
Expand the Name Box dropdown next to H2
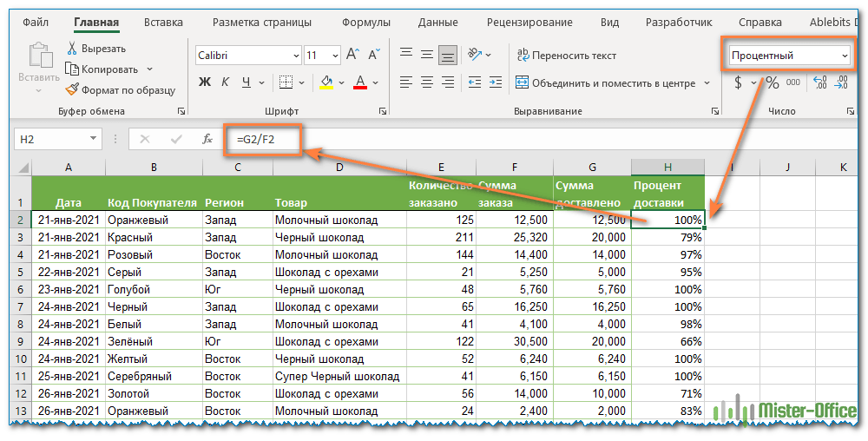click(x=93, y=139)
